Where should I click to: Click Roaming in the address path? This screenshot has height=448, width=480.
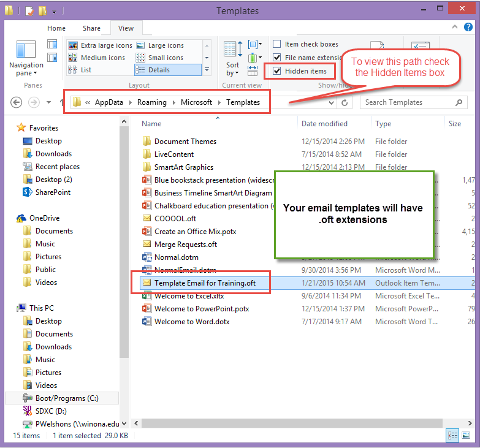(x=152, y=102)
